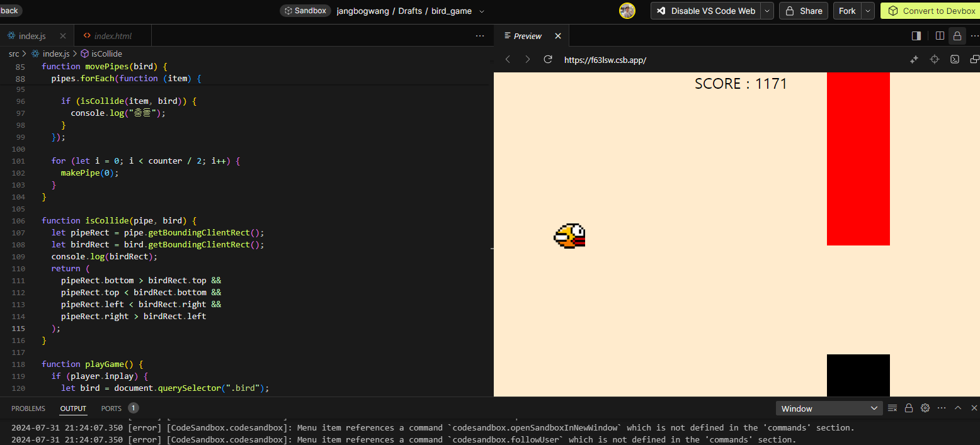Click the Fork button
This screenshot has height=445, width=980.
[847, 11]
